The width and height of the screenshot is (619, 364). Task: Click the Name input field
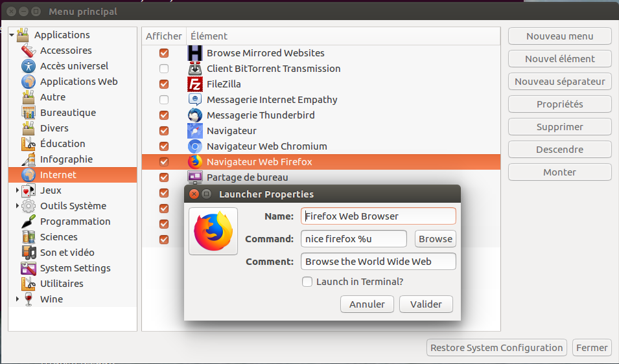(x=378, y=216)
